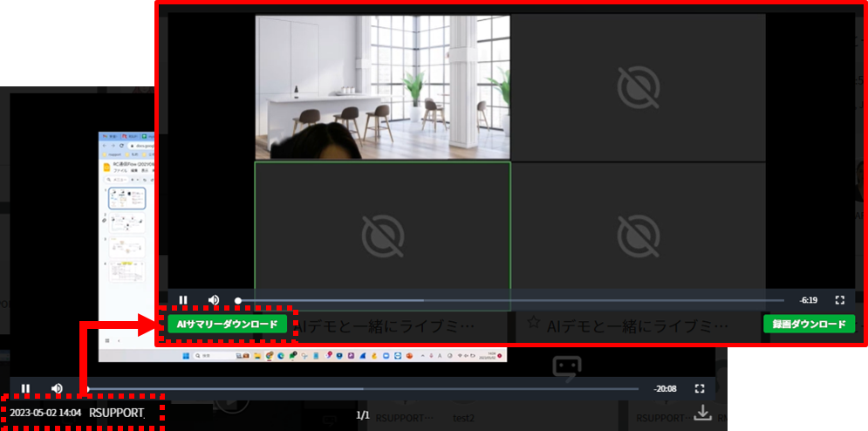
Task: Click the -20:08 remaining time label
Action: pos(665,389)
